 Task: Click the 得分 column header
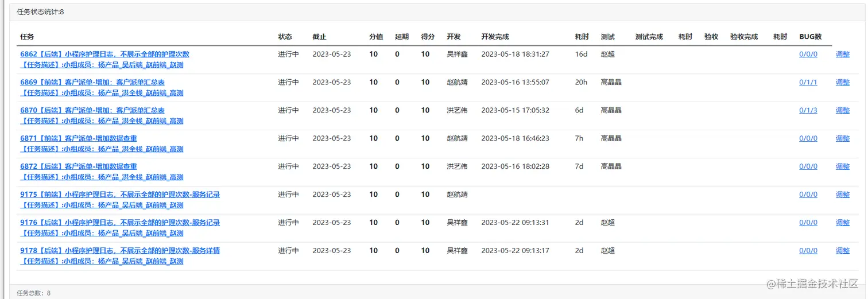428,37
